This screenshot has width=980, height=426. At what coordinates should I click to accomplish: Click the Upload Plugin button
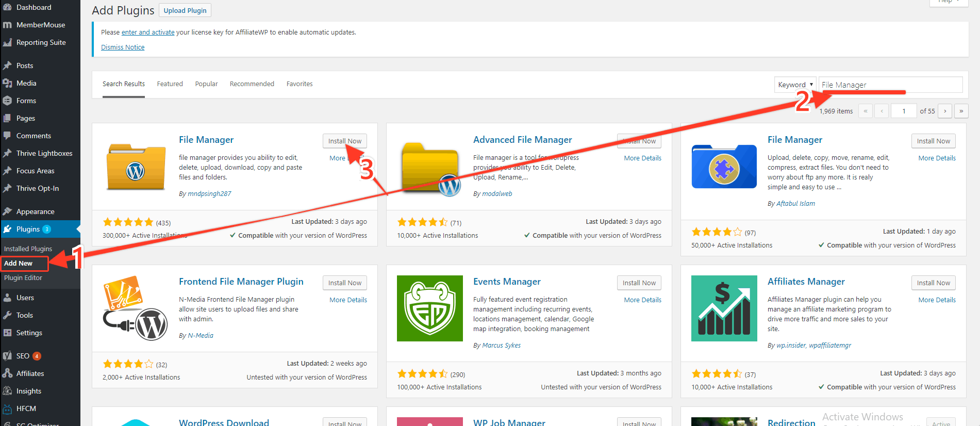(x=185, y=10)
